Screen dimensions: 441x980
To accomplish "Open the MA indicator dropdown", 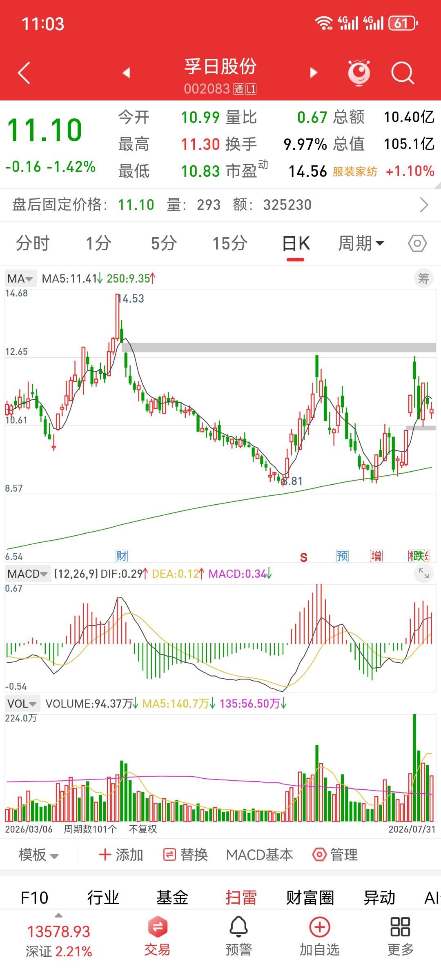I will point(20,278).
